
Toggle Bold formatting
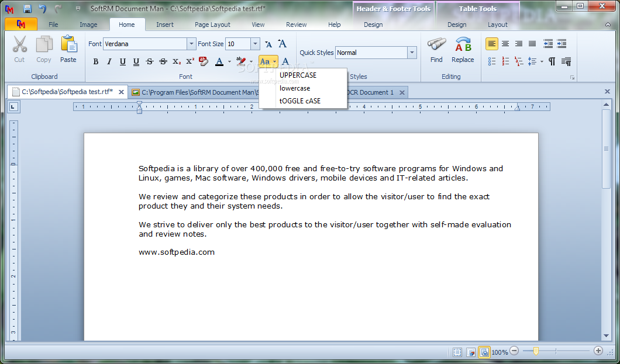click(x=96, y=61)
